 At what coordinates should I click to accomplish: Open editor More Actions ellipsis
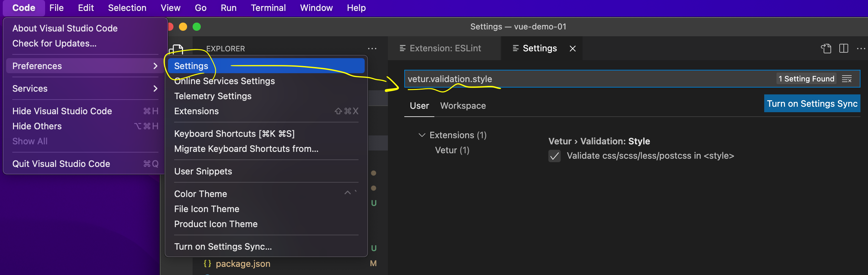coord(861,49)
